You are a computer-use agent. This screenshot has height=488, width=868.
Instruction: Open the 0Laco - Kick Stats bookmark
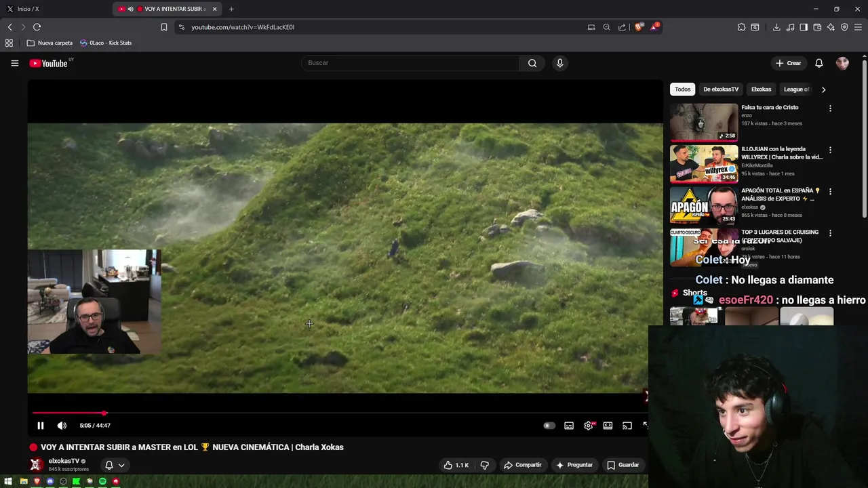106,43
